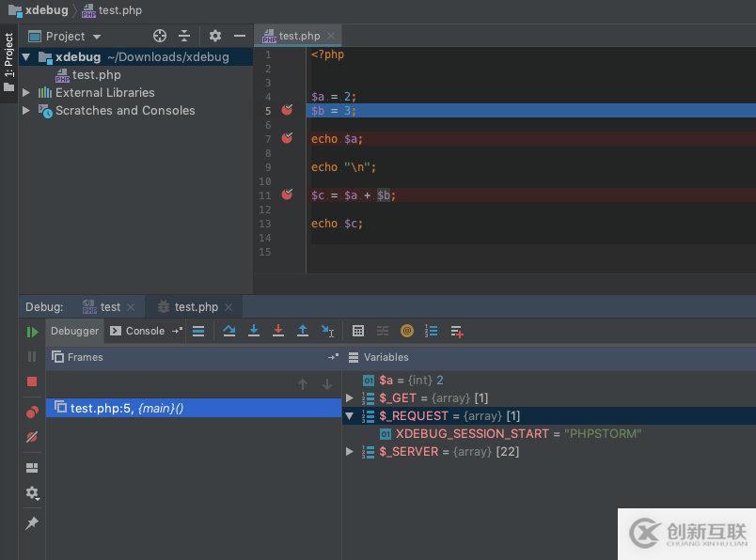Expand External Libraries in project tree

[26, 93]
